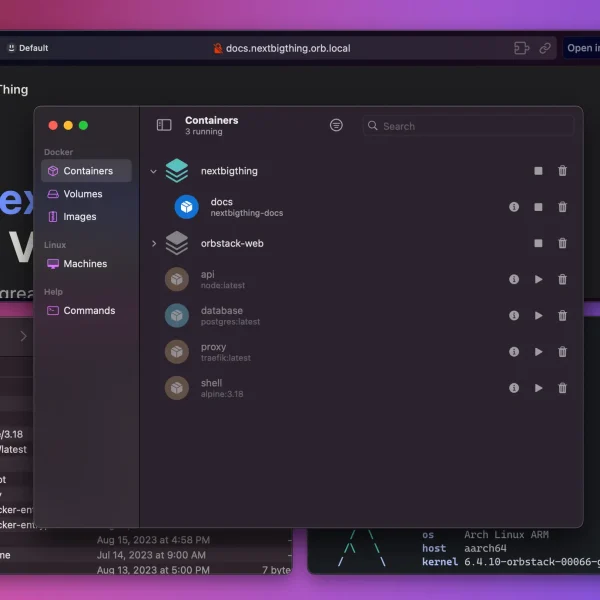Show info for the api container
Image resolution: width=600 pixels, height=600 pixels.
point(514,279)
